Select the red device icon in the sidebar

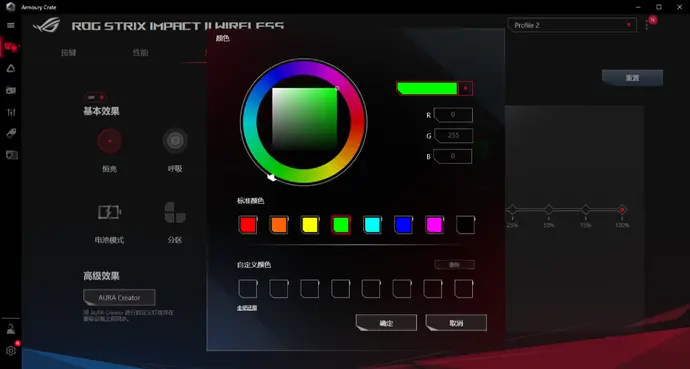[x=11, y=47]
